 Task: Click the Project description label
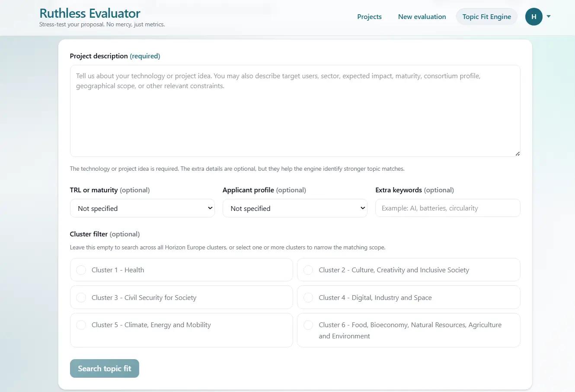click(115, 56)
